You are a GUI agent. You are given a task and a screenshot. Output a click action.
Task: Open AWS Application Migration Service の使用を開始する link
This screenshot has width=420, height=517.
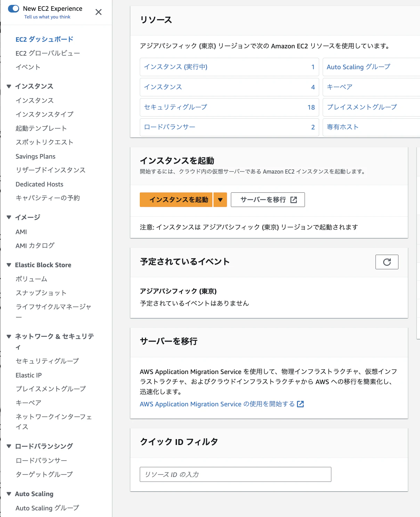pyautogui.click(x=222, y=404)
